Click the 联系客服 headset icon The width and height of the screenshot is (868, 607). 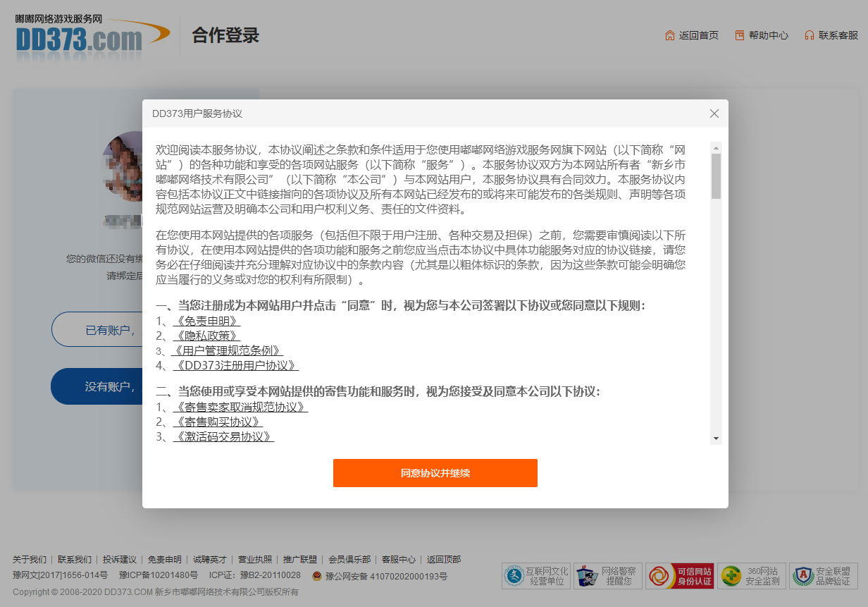(x=810, y=35)
